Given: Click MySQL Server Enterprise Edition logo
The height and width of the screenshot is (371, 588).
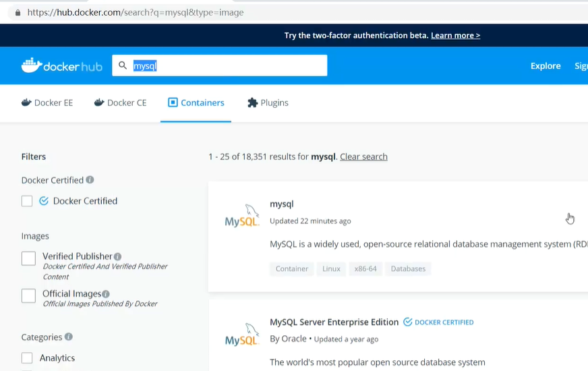Looking at the screenshot, I should coord(242,335).
